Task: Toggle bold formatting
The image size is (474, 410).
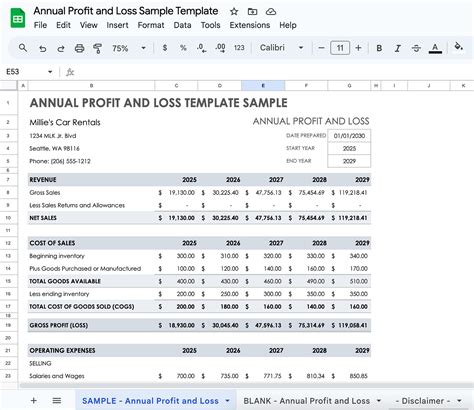Action: tap(379, 48)
